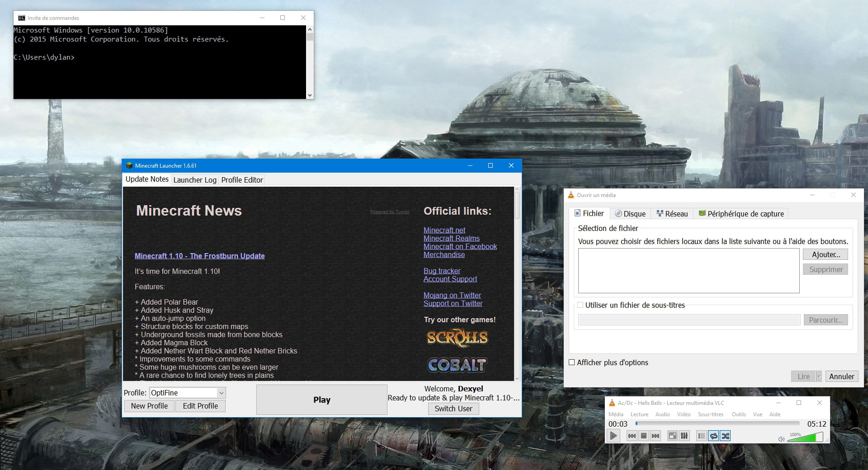Enable Utiliser un fichier de sous-titres

click(x=580, y=305)
